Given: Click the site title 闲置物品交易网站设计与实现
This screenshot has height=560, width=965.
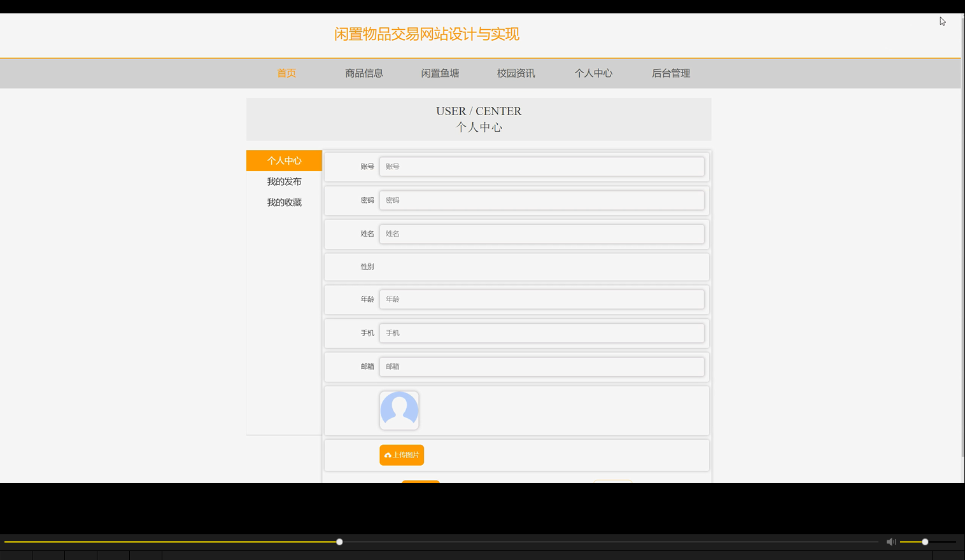Looking at the screenshot, I should tap(426, 34).
